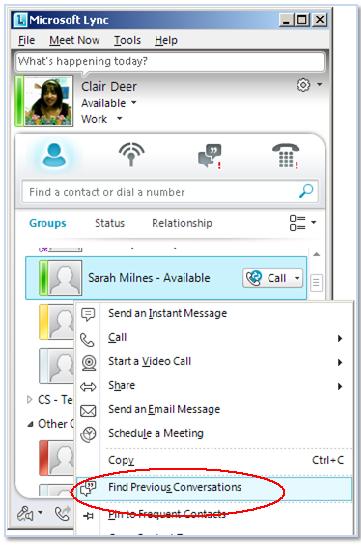Click the calendar clock icon for Schedule a Meeting
The image size is (361, 547).
(x=88, y=435)
